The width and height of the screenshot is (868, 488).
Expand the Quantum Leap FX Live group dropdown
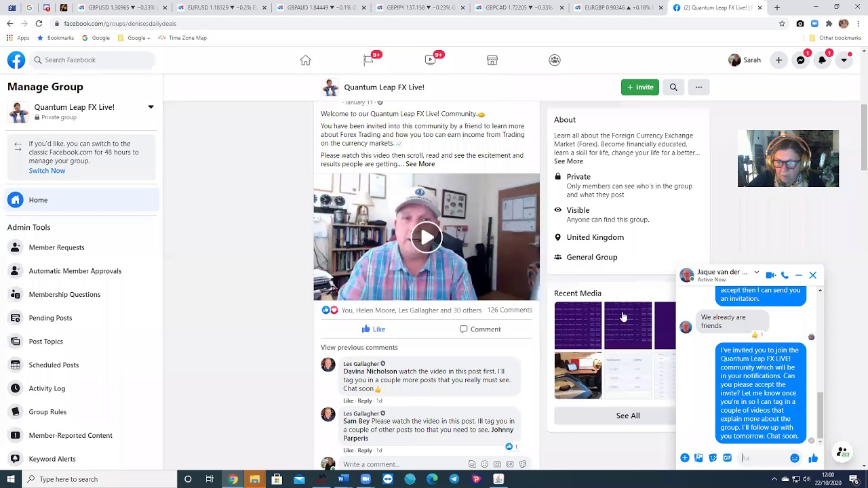(151, 107)
